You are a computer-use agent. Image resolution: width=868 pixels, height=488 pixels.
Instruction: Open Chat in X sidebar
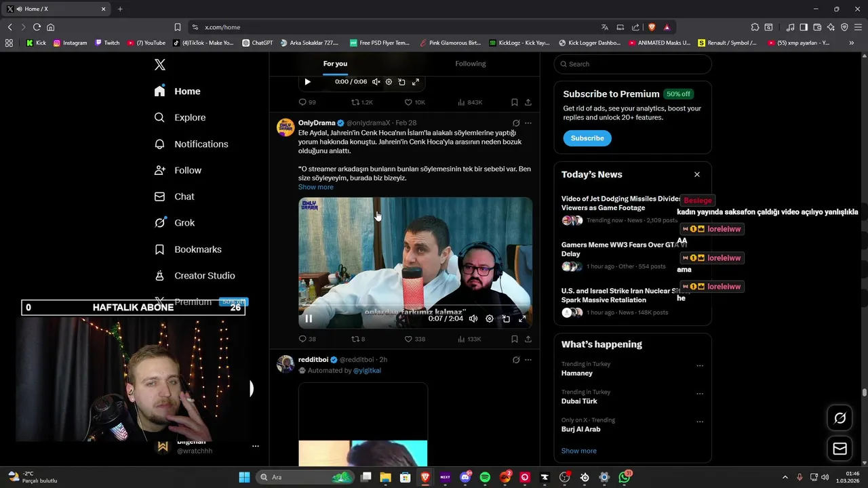174,197
